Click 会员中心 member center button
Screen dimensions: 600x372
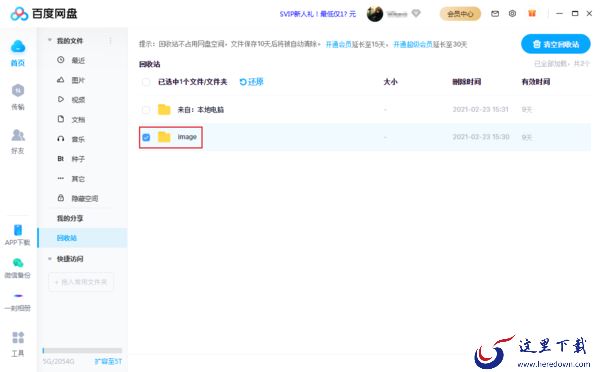coord(460,14)
